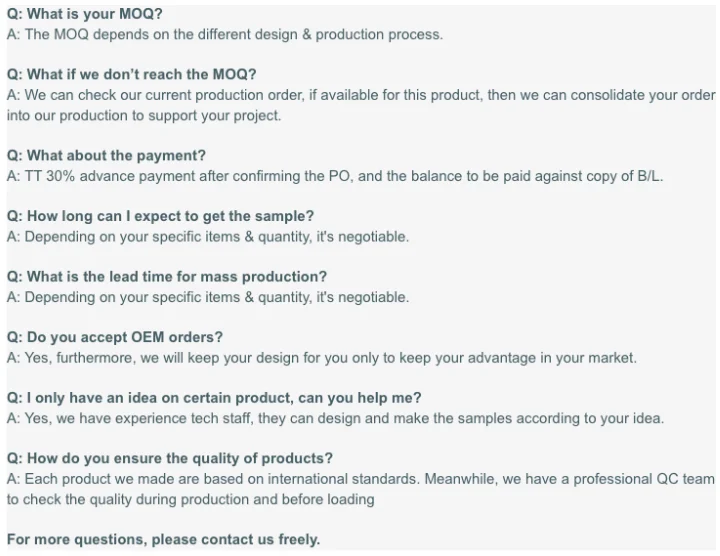This screenshot has height=556, width=720.
Task: Click the question about ensuring product quality
Action: click(x=170, y=459)
